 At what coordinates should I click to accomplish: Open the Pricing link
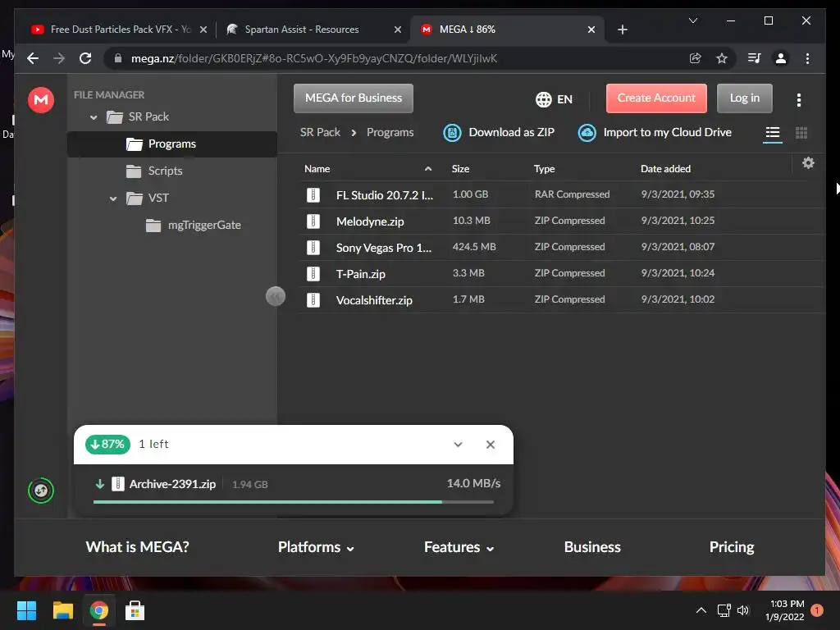[732, 547]
